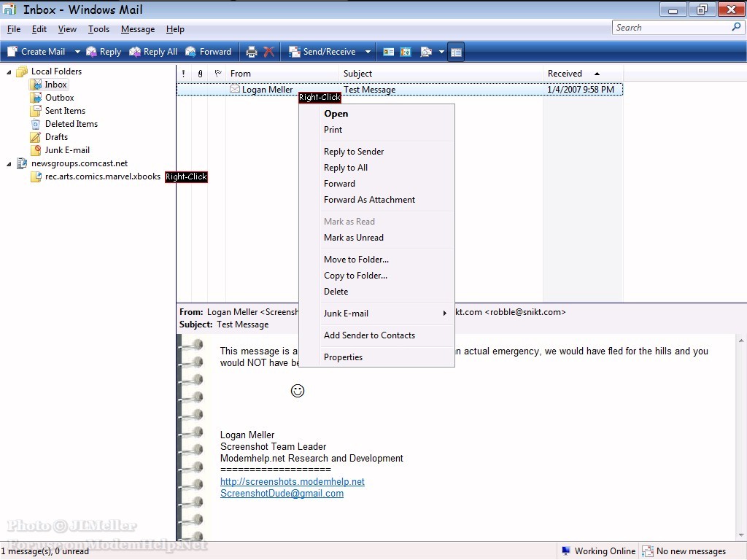Screen dimensions: 747x560
Task: Collapse the Local Folders tree node
Action: 9,72
